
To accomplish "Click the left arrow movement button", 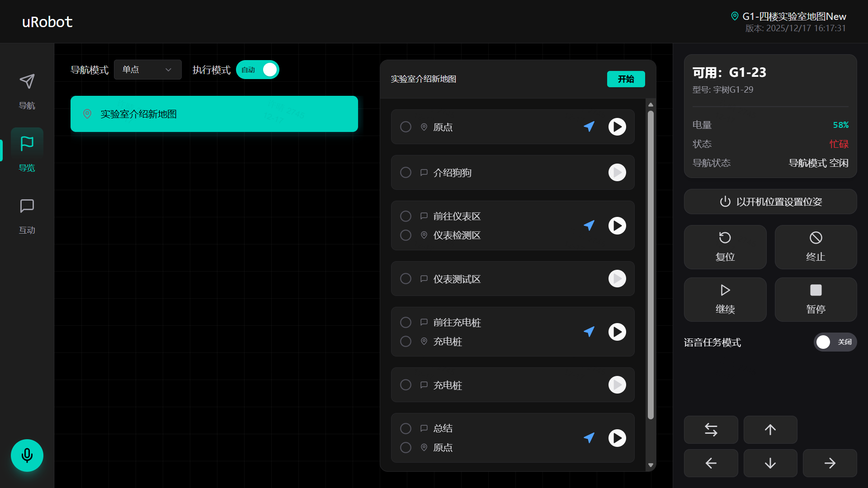I will coord(711,463).
